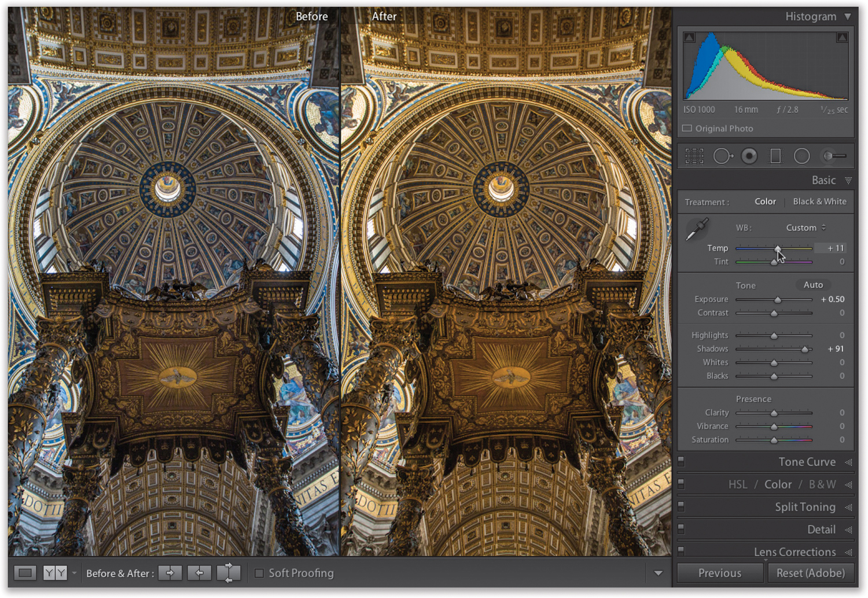Toggle the Tone Curve panel switch
The height and width of the screenshot is (598, 868).
[681, 461]
